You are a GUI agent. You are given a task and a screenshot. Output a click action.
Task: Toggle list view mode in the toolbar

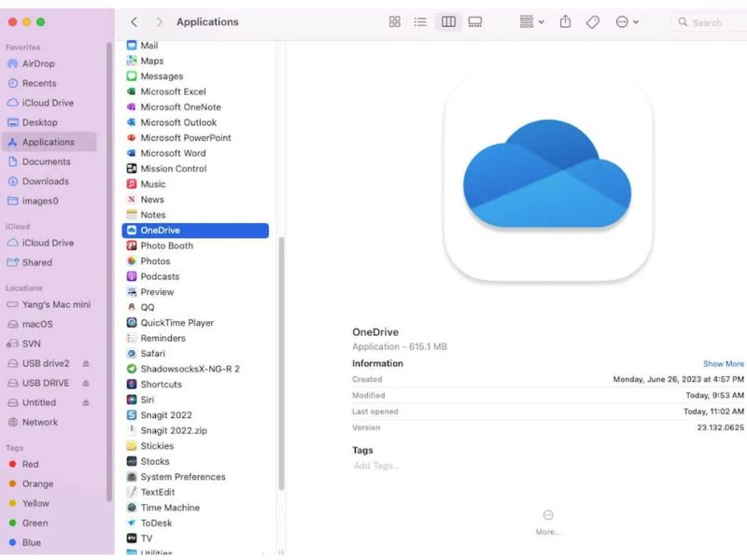422,21
